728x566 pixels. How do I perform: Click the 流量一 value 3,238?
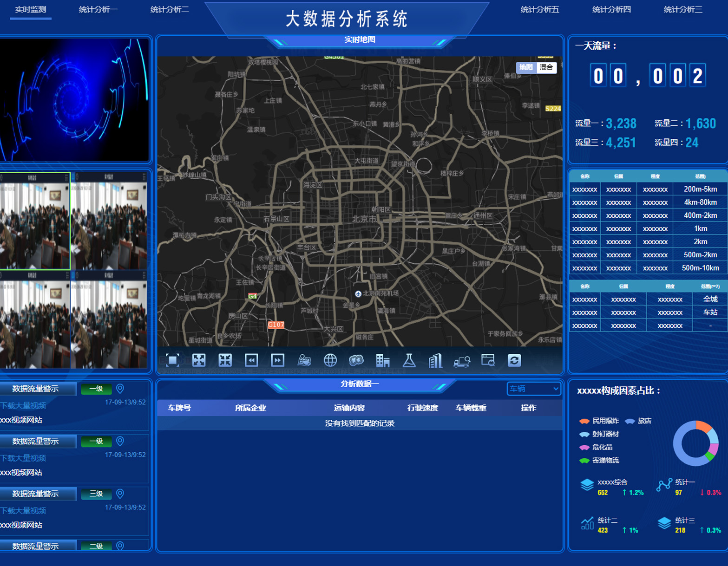click(621, 124)
